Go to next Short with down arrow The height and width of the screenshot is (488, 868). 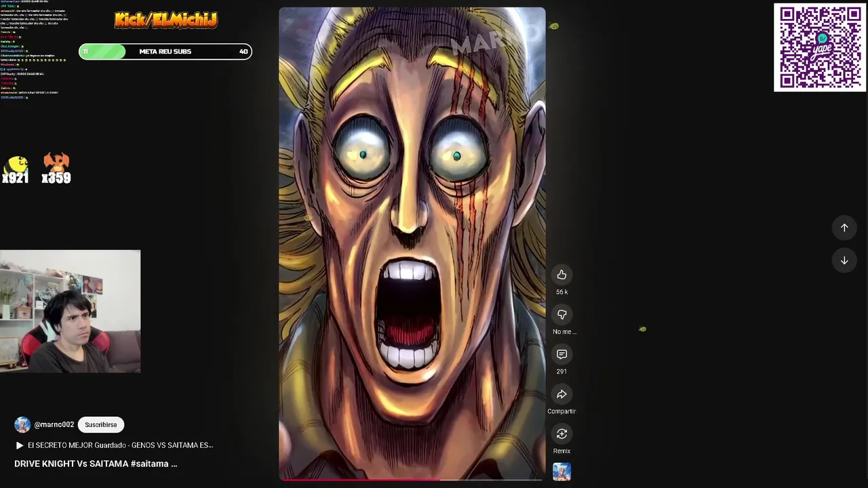pyautogui.click(x=844, y=260)
